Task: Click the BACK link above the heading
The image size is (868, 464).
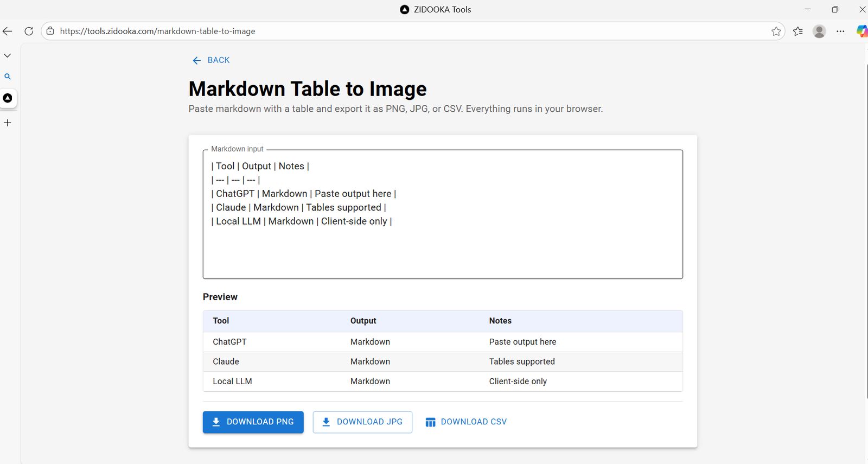Action: (x=212, y=60)
